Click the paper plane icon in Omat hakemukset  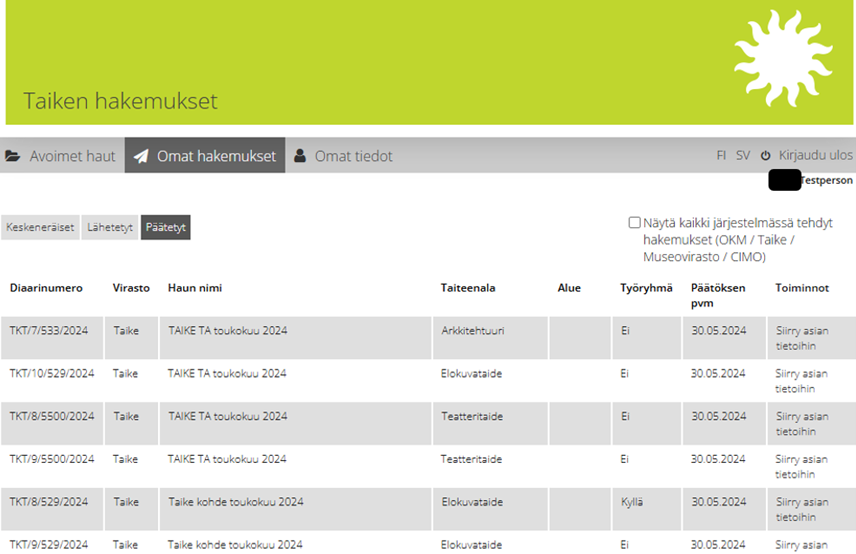click(x=141, y=157)
